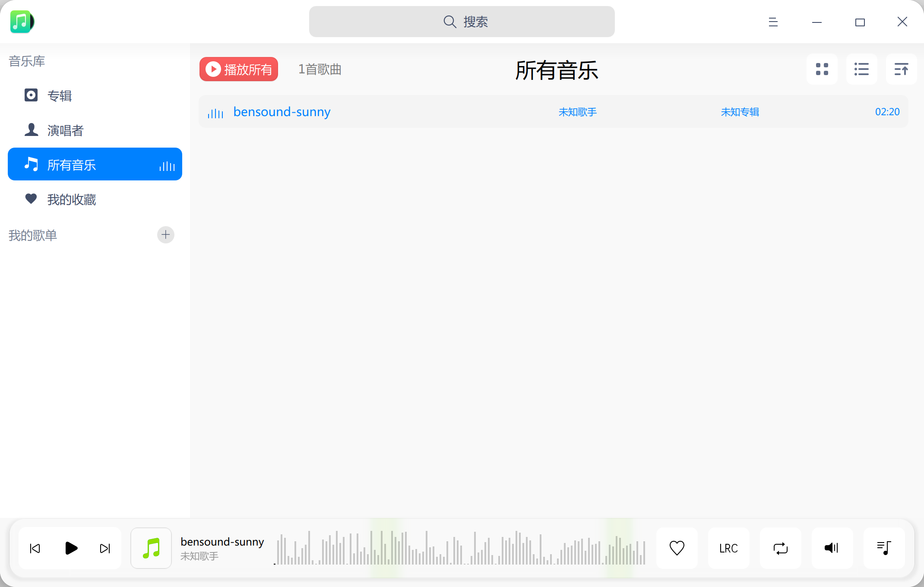Open 专辑 albums section
924x587 pixels.
pyautogui.click(x=60, y=95)
